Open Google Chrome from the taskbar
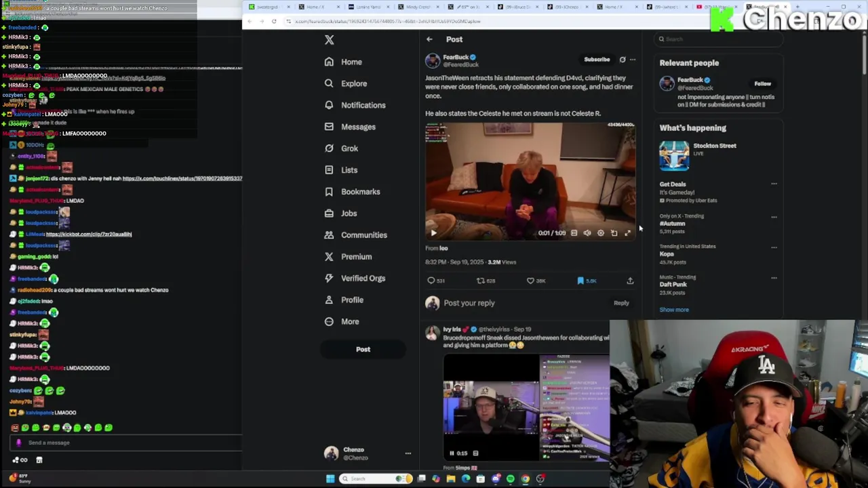 tap(526, 479)
